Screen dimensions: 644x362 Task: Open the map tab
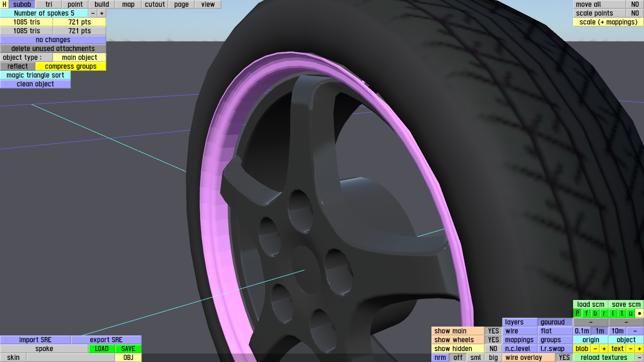point(128,4)
